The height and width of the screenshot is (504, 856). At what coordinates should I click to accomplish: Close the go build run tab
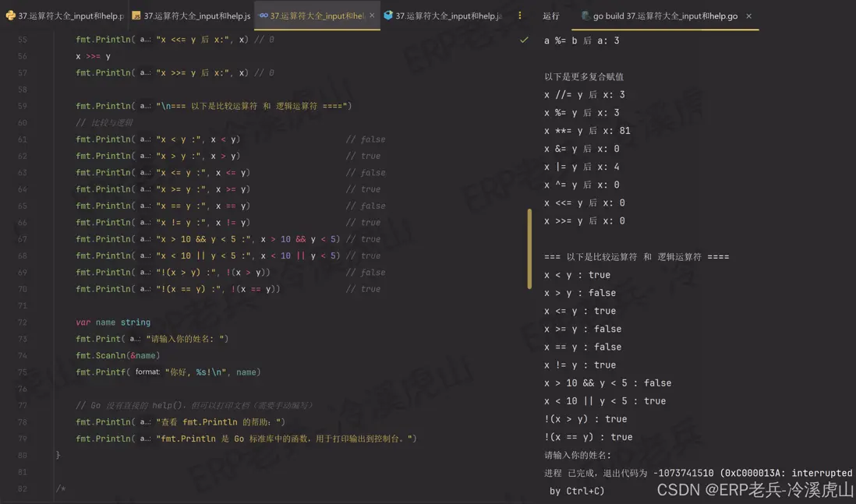(748, 16)
